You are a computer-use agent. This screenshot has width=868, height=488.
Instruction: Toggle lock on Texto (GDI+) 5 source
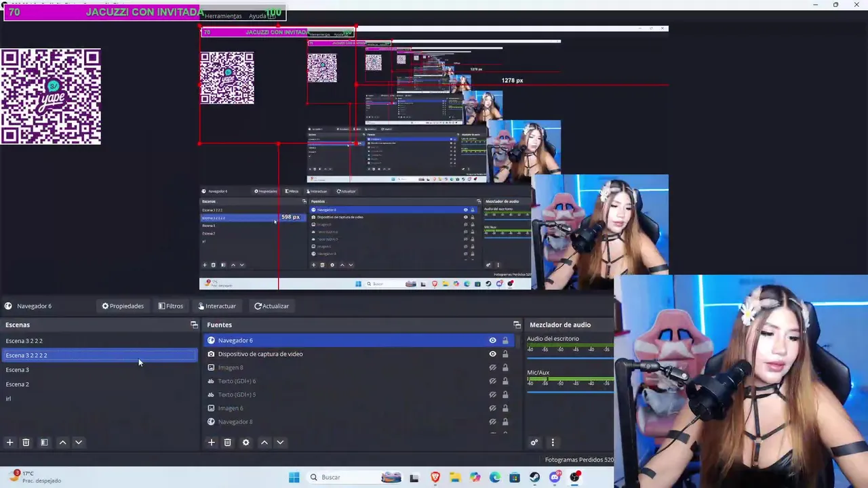(505, 394)
